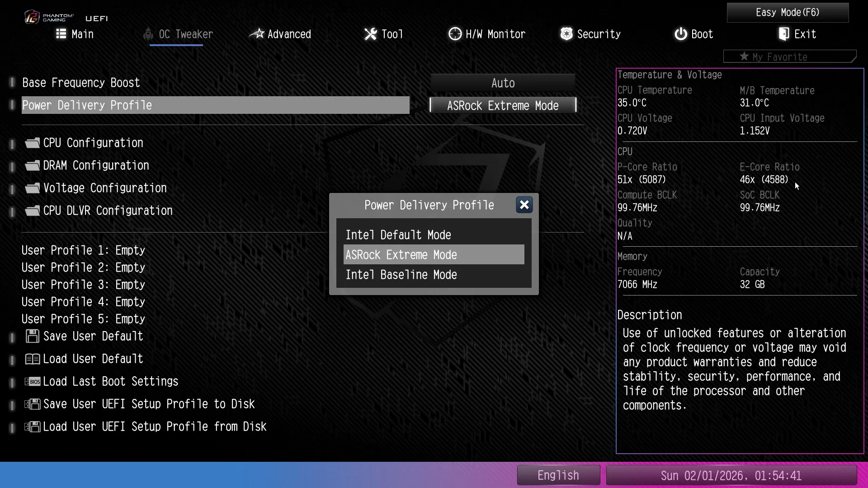
Task: Switch to Easy Mode (F6)
Action: (x=788, y=13)
